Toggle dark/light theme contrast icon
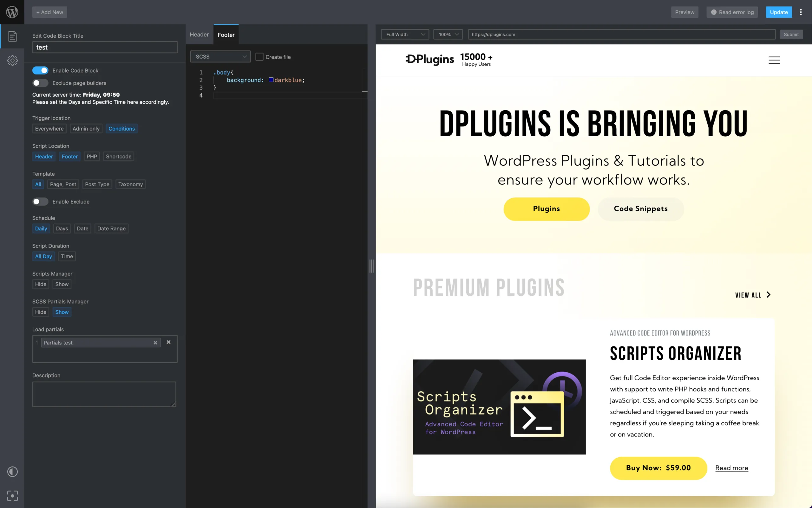The image size is (812, 508). (x=12, y=472)
